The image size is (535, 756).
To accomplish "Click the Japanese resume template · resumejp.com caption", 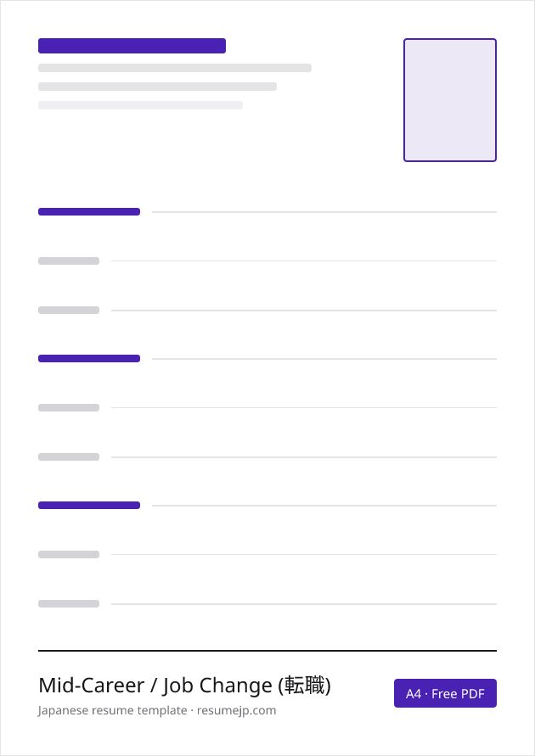I will pyautogui.click(x=157, y=710).
